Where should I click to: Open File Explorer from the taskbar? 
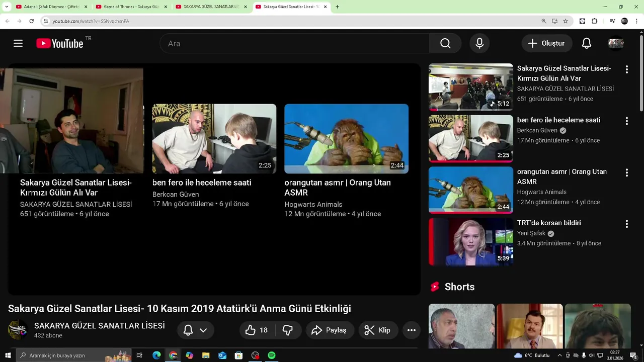206,355
